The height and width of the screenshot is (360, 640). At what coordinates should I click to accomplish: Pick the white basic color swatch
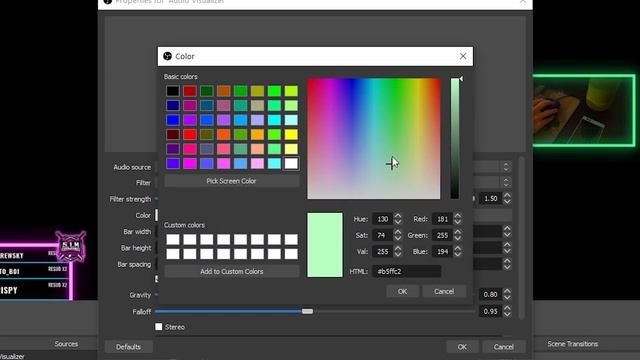[x=291, y=163]
